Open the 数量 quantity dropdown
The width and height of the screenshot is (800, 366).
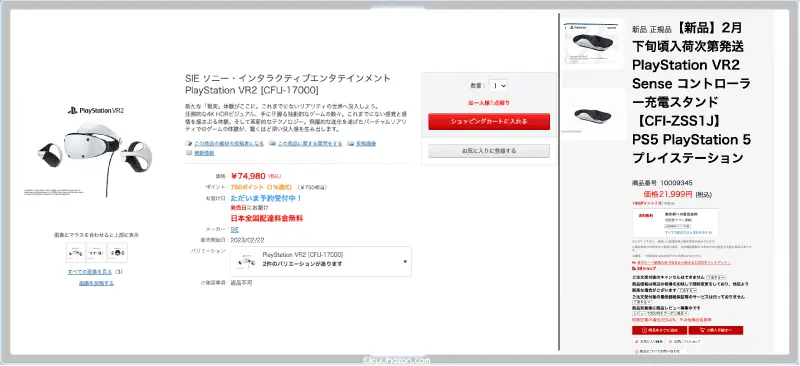click(x=498, y=86)
